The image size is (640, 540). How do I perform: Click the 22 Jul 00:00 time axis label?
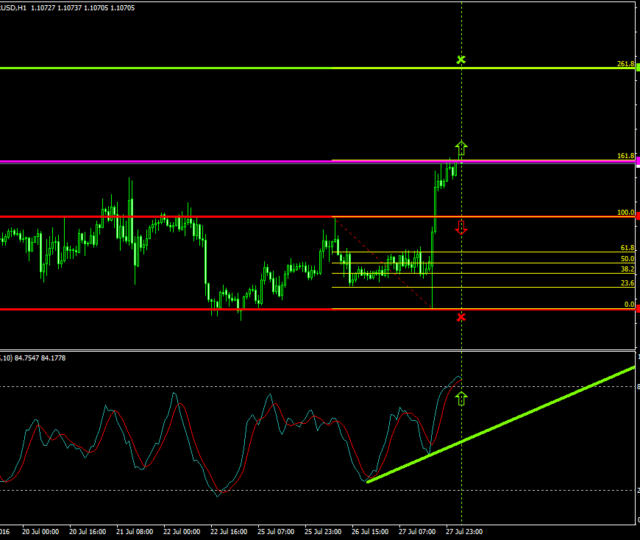point(182,531)
